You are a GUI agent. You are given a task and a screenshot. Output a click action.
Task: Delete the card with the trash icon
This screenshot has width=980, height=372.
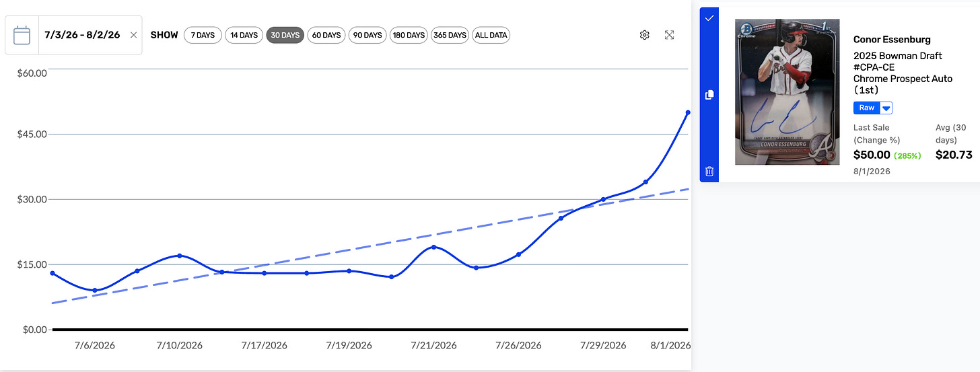pos(709,172)
